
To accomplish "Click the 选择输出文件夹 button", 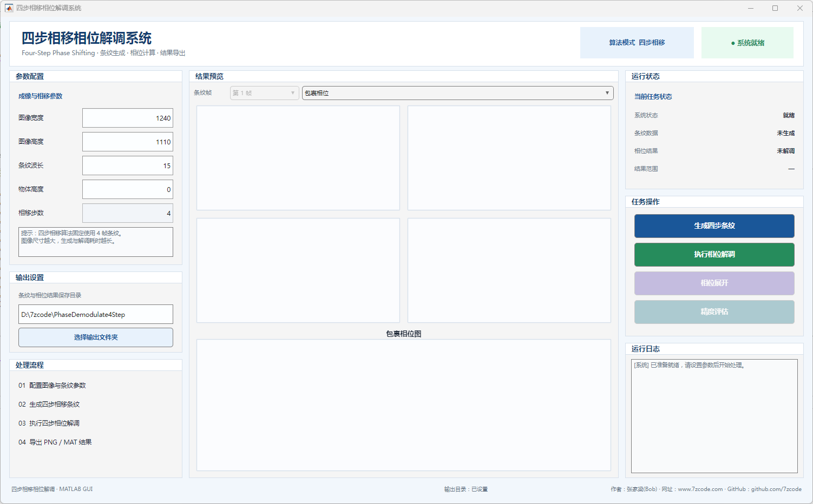I will click(96, 337).
